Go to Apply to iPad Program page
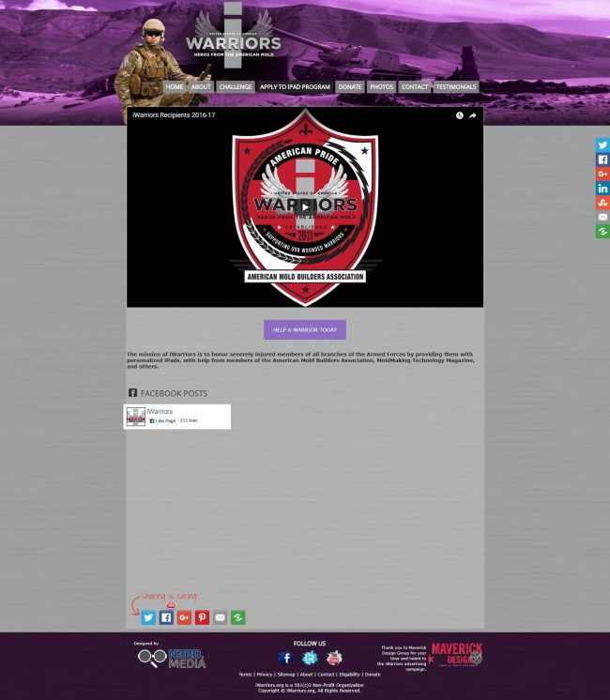The height and width of the screenshot is (700, 610). click(x=295, y=87)
